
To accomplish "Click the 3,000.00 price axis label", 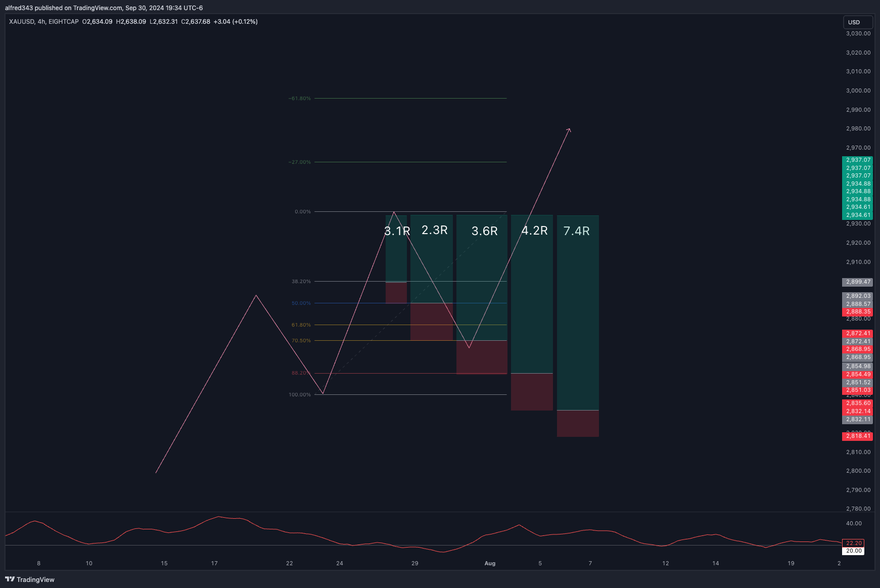I will pos(858,91).
